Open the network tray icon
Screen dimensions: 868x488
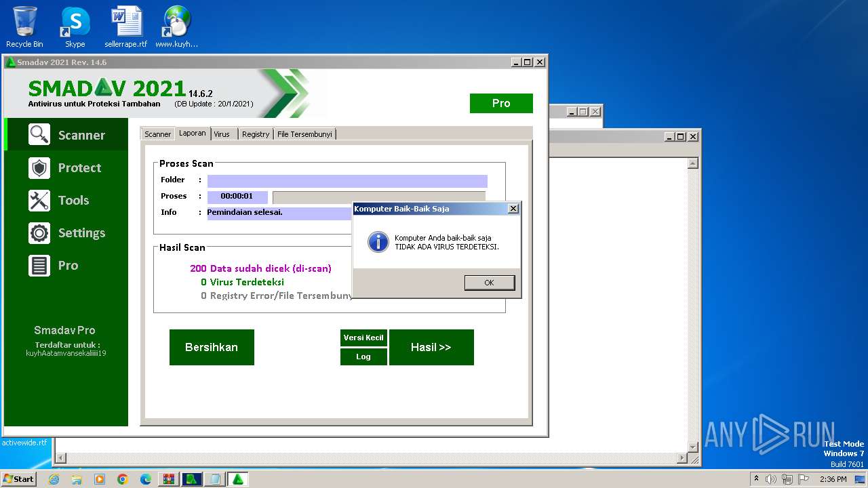[x=787, y=479]
